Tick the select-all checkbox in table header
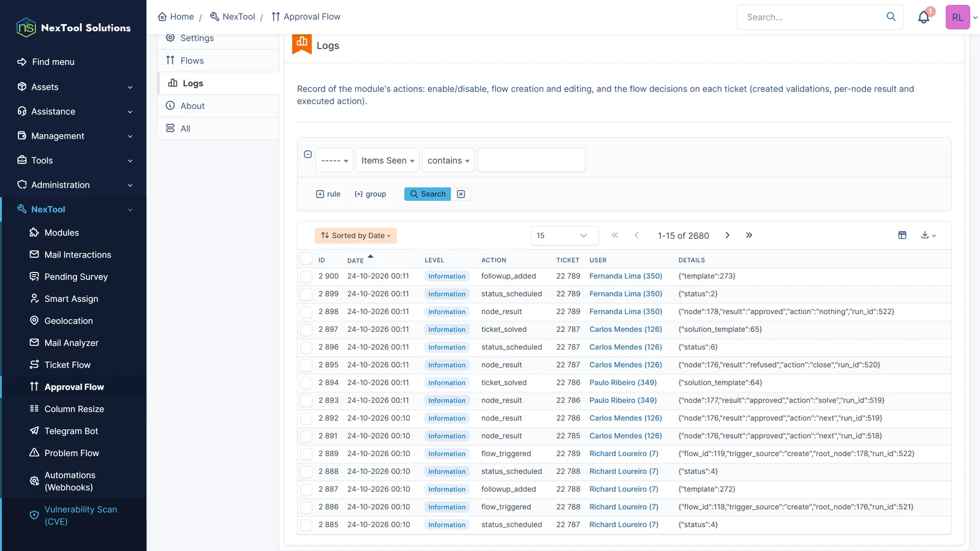This screenshot has width=980, height=551. pos(306,258)
